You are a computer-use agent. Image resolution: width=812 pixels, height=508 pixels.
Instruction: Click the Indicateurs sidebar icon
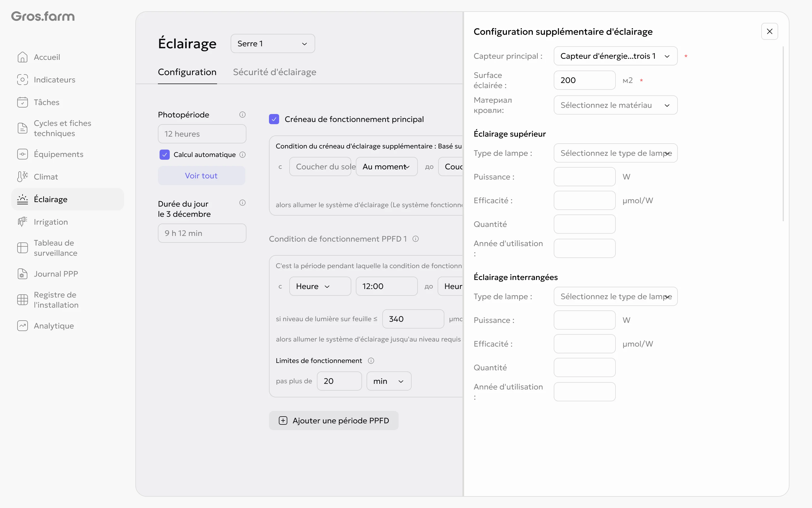click(23, 80)
